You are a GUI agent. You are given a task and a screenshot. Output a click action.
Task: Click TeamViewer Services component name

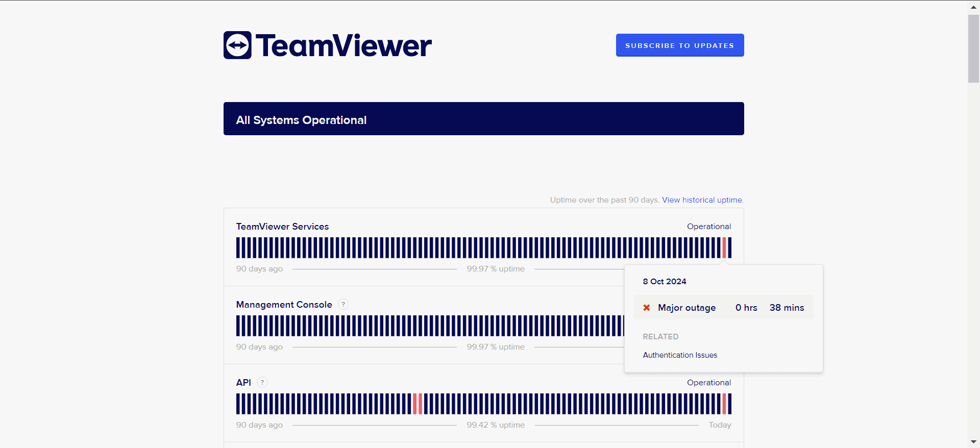point(282,227)
